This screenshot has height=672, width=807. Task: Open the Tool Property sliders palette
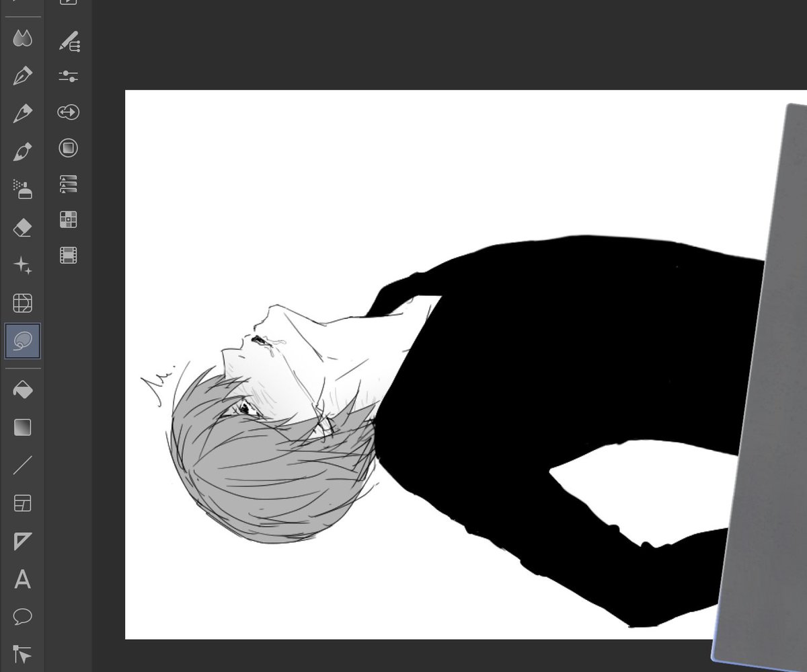point(69,76)
